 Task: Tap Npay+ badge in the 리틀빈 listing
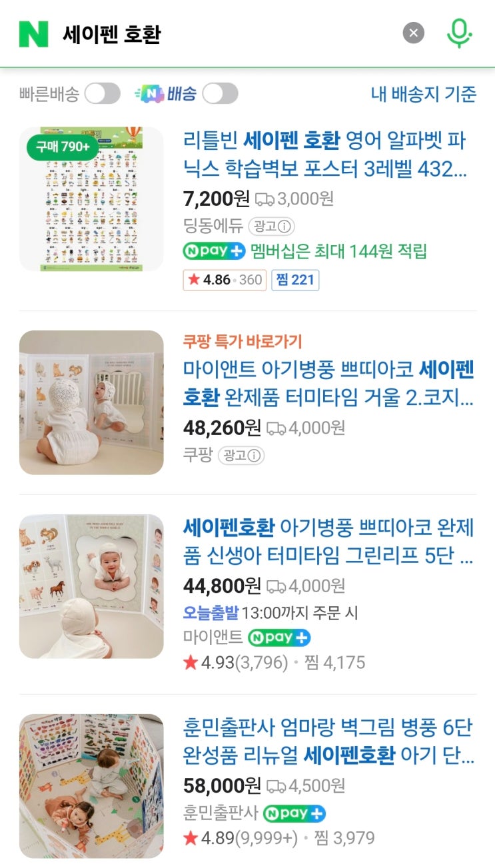[x=215, y=252]
